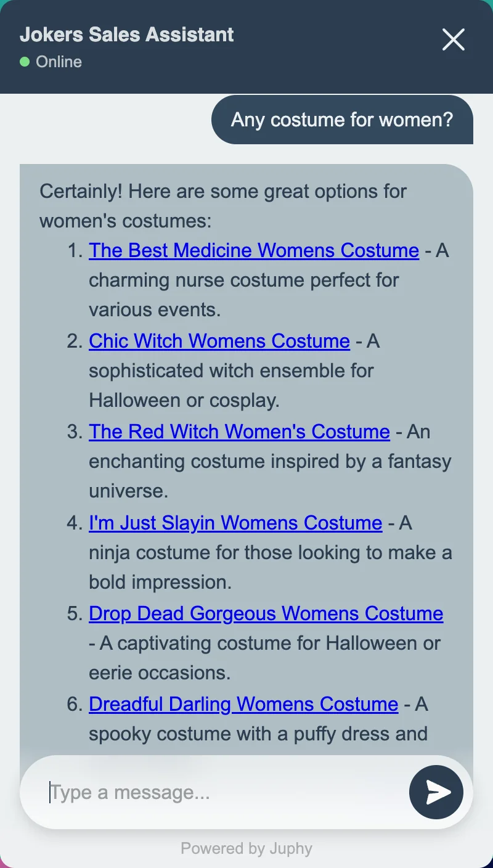Screen dimensions: 493x868
Task: Focus the 'Type a message...' input field
Action: pyautogui.click(x=222, y=792)
